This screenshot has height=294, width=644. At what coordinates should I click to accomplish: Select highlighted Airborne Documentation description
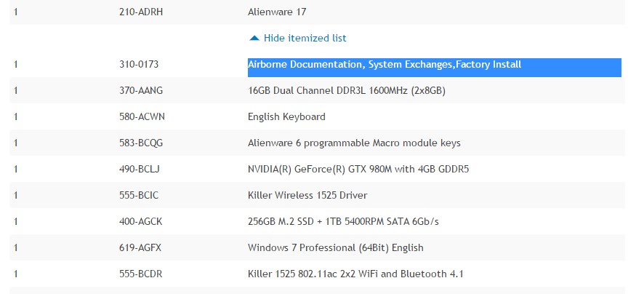point(385,65)
